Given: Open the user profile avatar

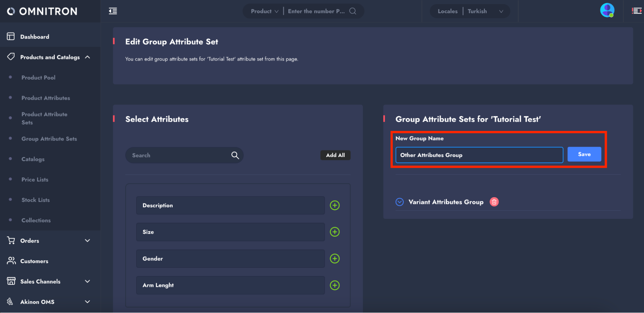Looking at the screenshot, I should (x=607, y=11).
